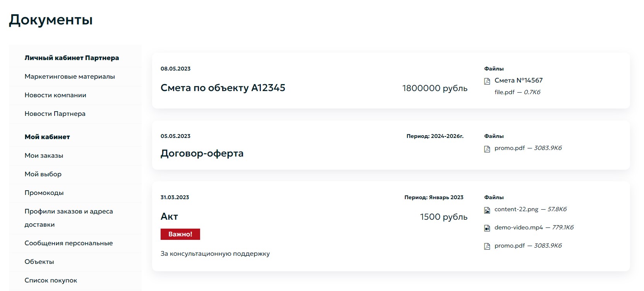
Task: Click the PDF icon beside promo.pdf in Договор-оферта
Action: (x=486, y=148)
